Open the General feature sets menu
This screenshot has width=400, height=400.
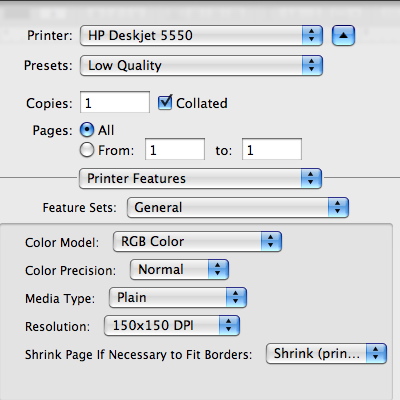[x=238, y=207]
